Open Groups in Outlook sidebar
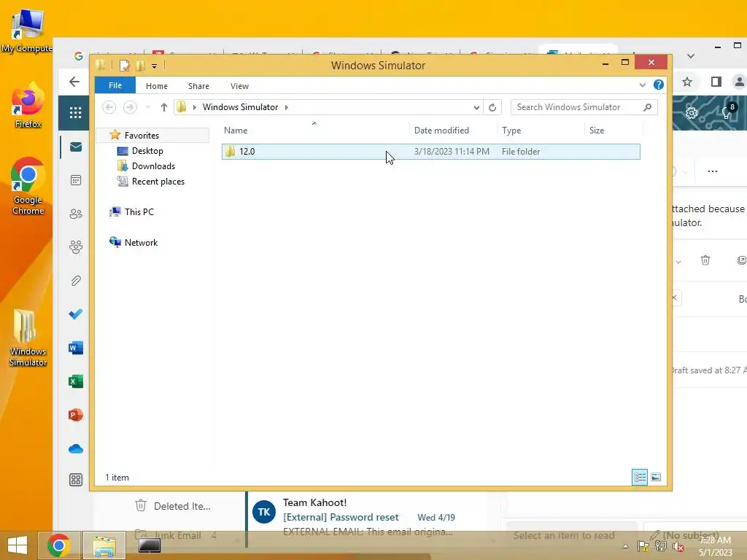 (x=76, y=246)
